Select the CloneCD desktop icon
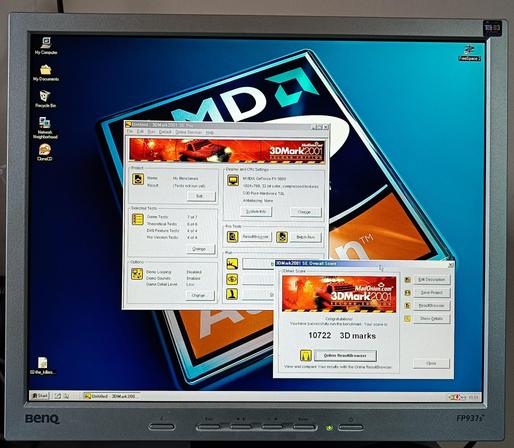 tap(45, 152)
